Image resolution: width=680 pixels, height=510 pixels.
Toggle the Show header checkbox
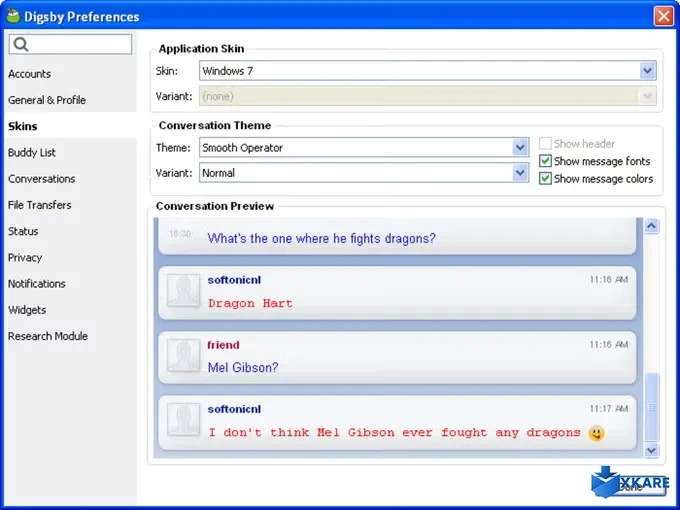point(545,144)
